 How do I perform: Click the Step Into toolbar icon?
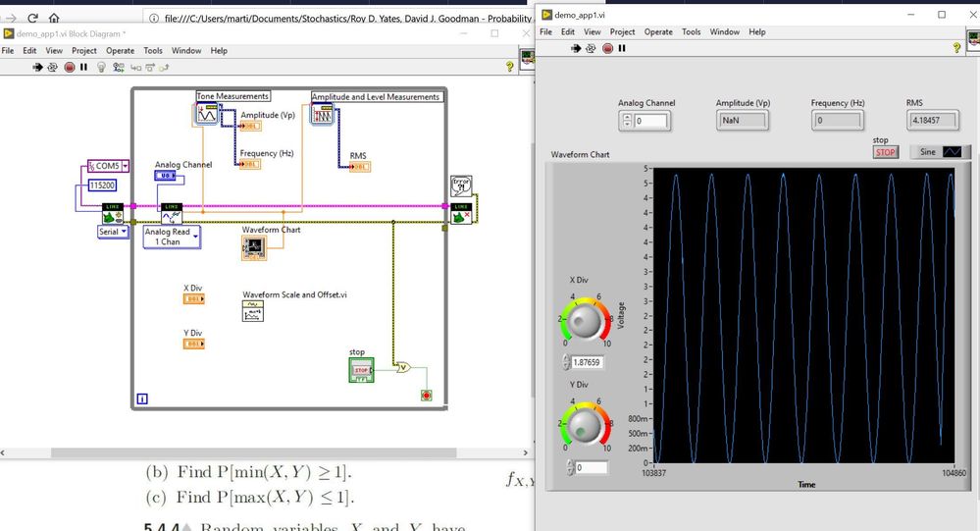[x=135, y=67]
